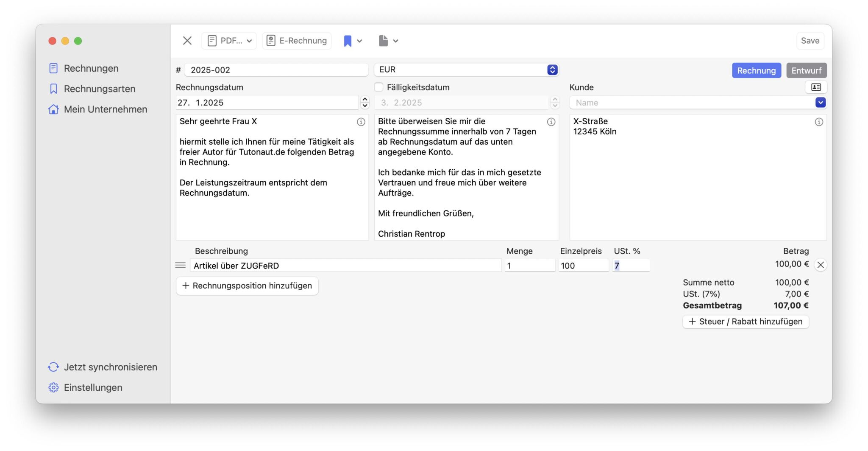Click Rechnungsposition hinzufügen
This screenshot has height=451, width=868.
pyautogui.click(x=247, y=286)
